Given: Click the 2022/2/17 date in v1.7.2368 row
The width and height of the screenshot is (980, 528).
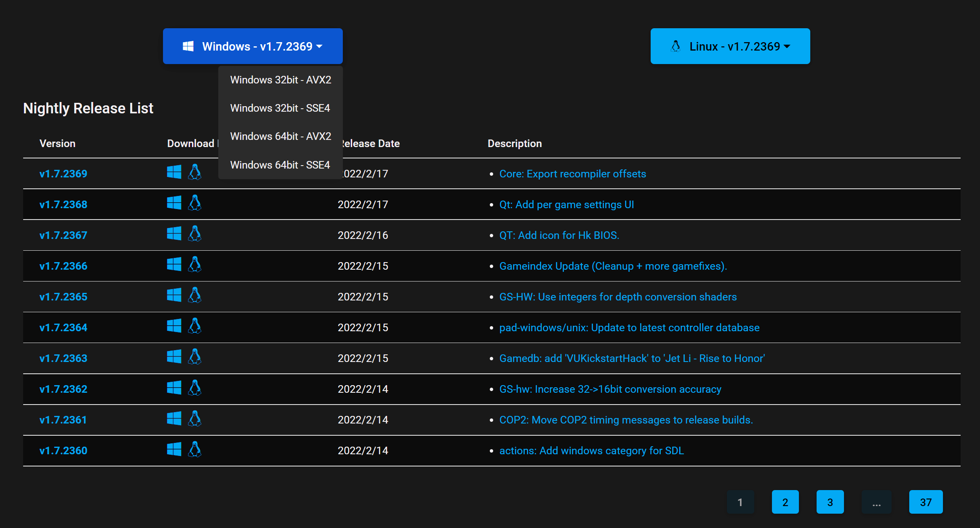Looking at the screenshot, I should coord(363,204).
